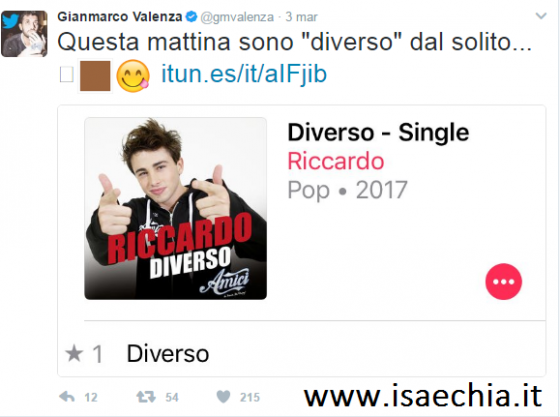Click the Diverso - Single title
The height and width of the screenshot is (417, 560).
(378, 132)
